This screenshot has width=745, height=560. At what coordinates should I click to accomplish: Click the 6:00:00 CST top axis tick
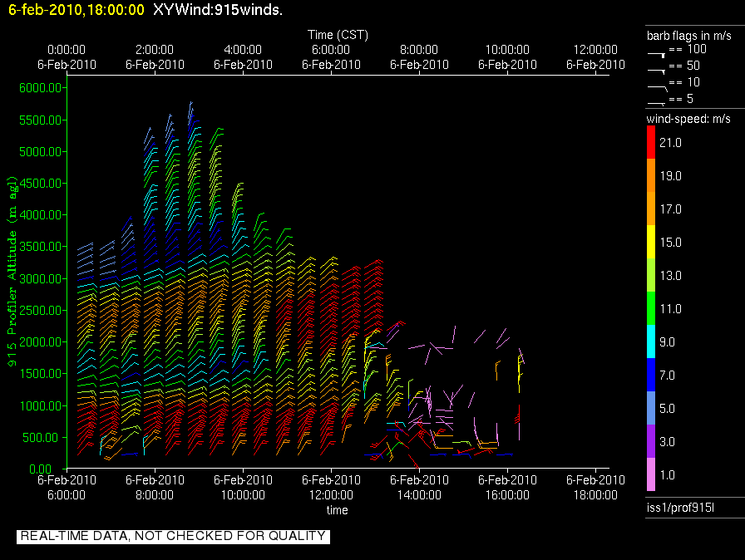point(332,50)
